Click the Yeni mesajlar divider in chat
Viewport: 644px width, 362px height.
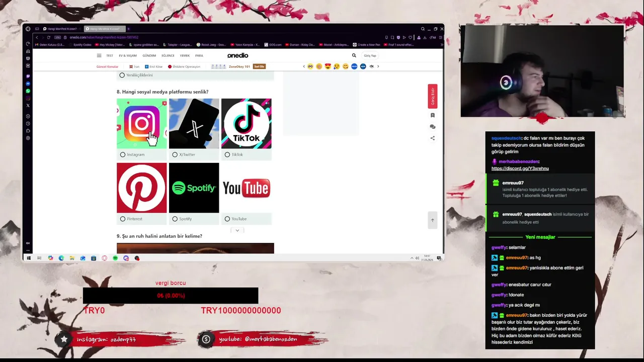540,237
